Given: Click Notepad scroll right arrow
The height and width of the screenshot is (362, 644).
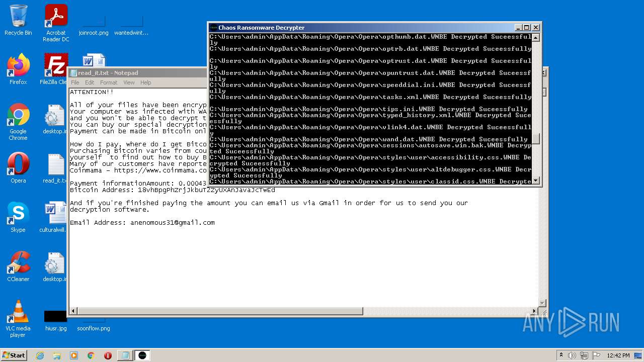Looking at the screenshot, I should 534,311.
